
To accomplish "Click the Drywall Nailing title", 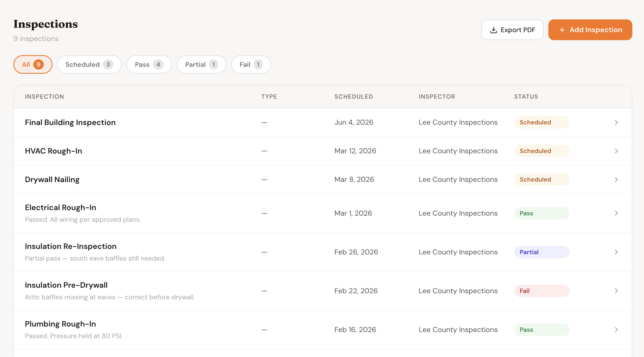I will pos(52,180).
